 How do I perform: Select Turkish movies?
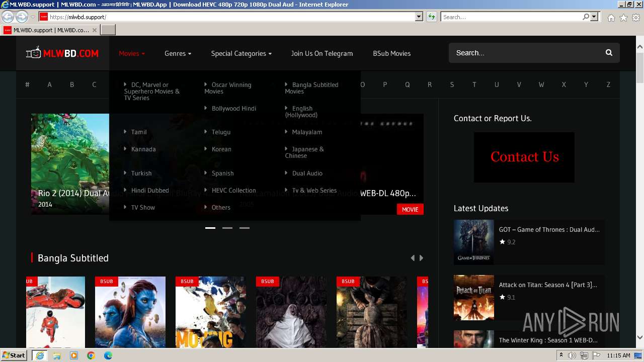click(x=138, y=173)
